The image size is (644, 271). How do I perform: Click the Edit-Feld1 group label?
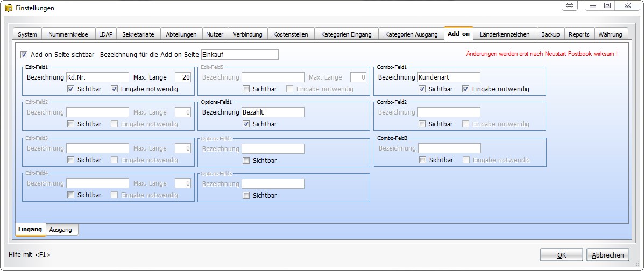(x=37, y=67)
